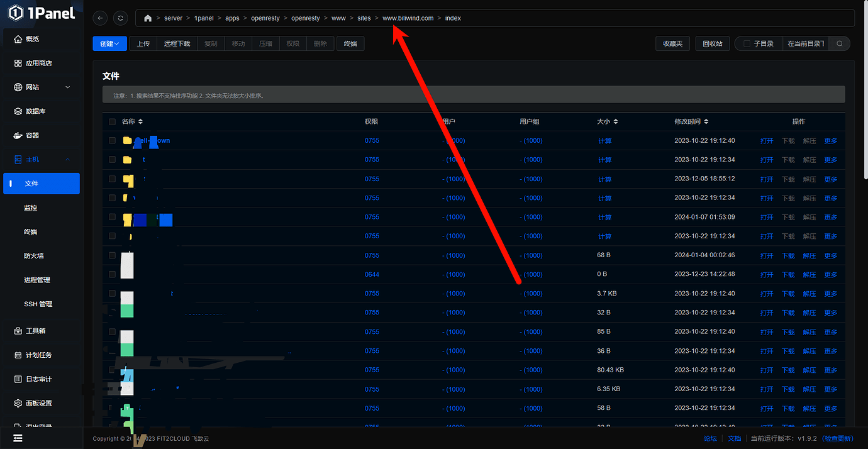This screenshot has width=868, height=449.
Task: Check the first file row checkbox
Action: (112, 141)
